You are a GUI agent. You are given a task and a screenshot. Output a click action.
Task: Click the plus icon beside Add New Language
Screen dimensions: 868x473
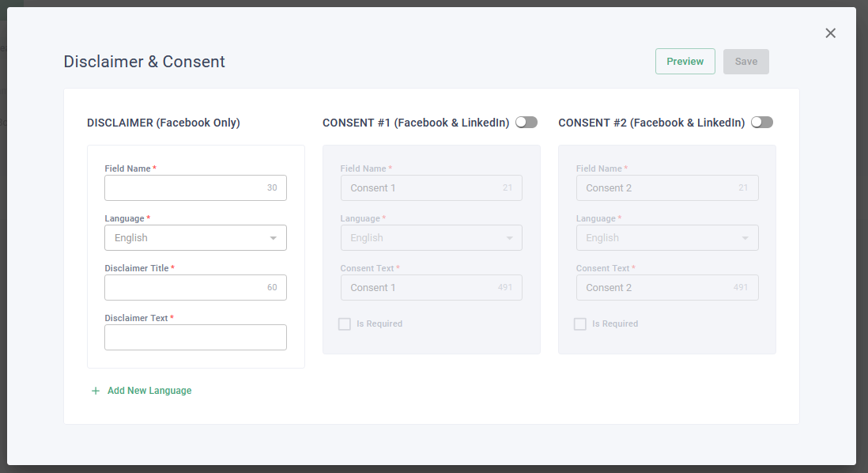click(x=96, y=391)
